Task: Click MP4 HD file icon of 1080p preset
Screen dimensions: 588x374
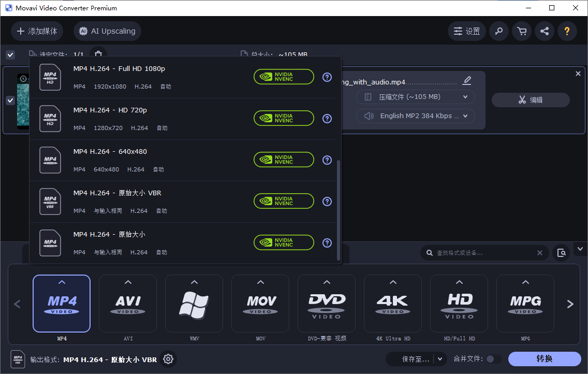Action: pyautogui.click(x=50, y=77)
